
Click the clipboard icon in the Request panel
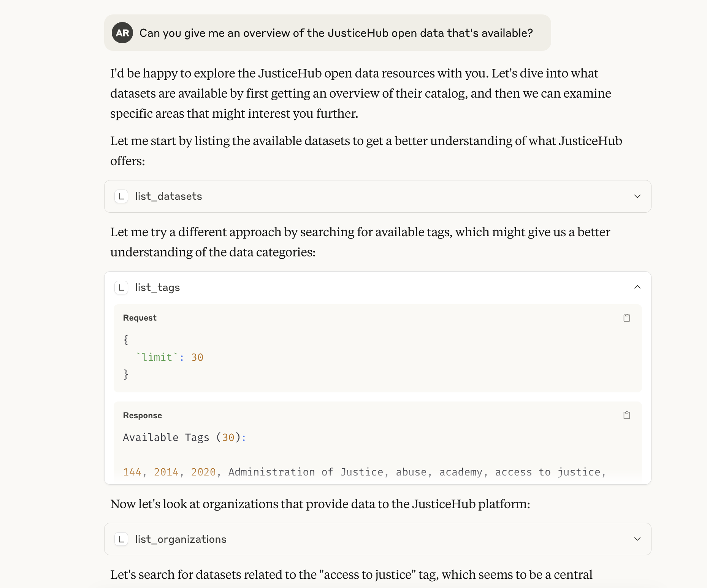pos(627,318)
